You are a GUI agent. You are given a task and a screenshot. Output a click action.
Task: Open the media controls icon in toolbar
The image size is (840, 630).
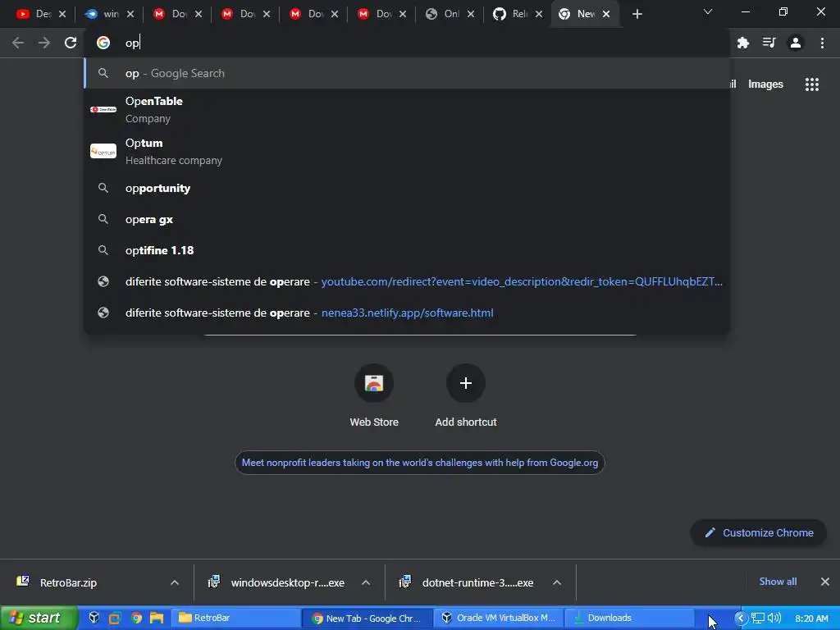click(769, 43)
